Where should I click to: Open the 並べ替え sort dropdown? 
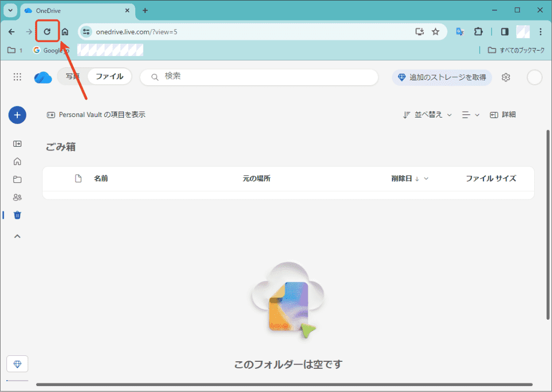pyautogui.click(x=427, y=115)
